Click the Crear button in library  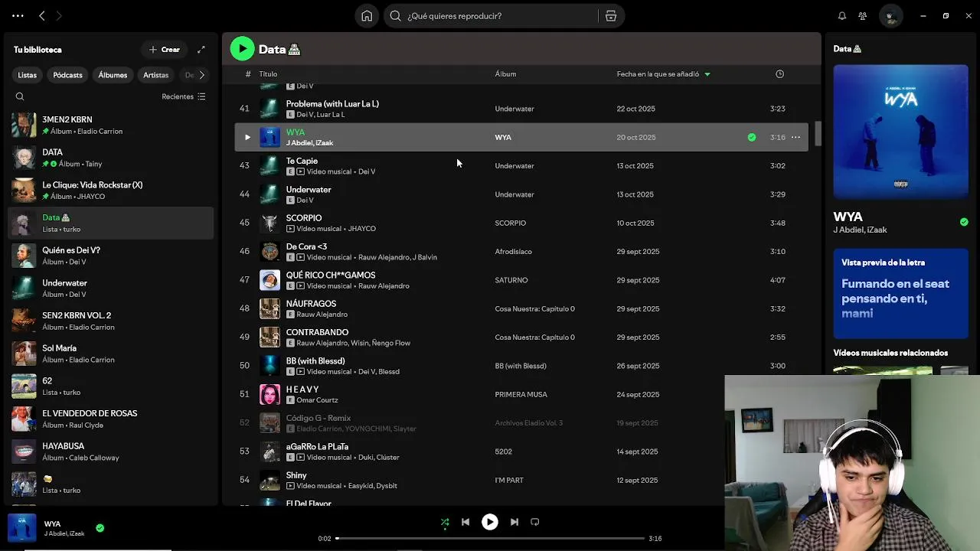pyautogui.click(x=165, y=50)
